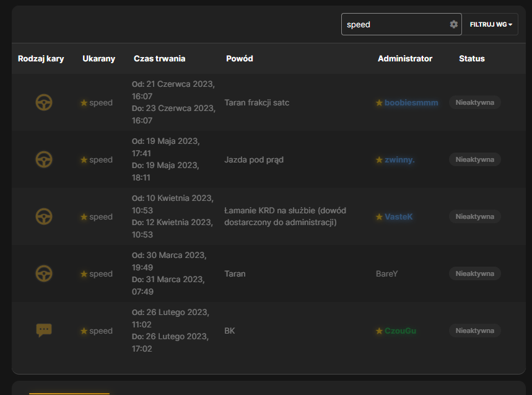Click Nieaktywna badge in Taran frakcji satc row
The image size is (532, 395).
coord(474,102)
